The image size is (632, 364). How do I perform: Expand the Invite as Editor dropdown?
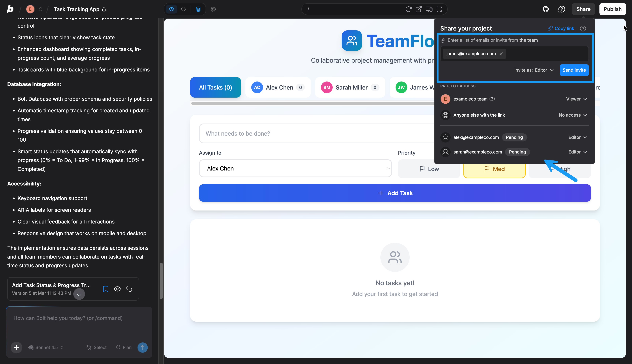tap(544, 70)
